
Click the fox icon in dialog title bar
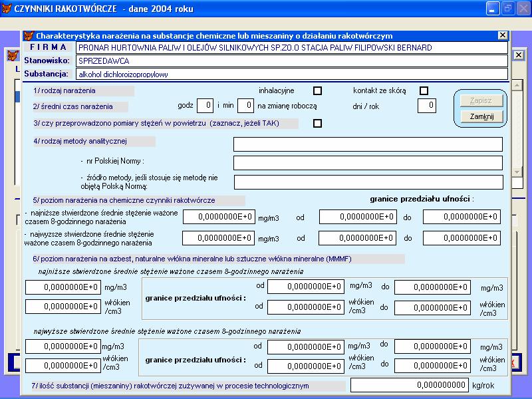pos(29,36)
